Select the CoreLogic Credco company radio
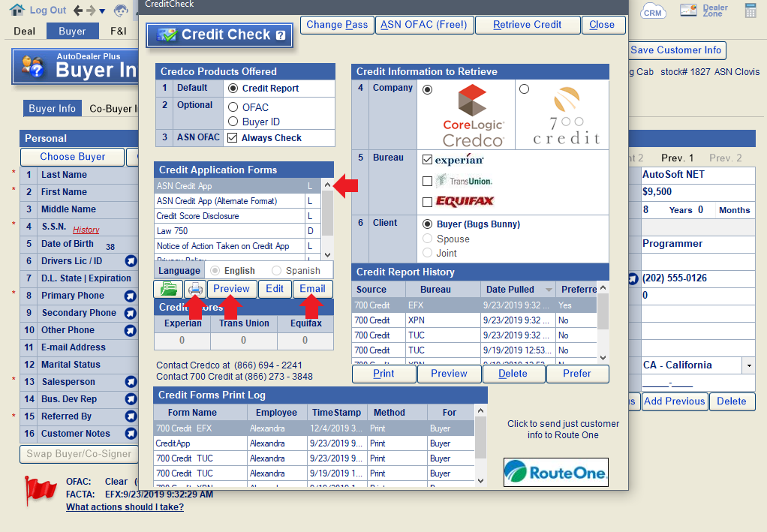 (428, 90)
